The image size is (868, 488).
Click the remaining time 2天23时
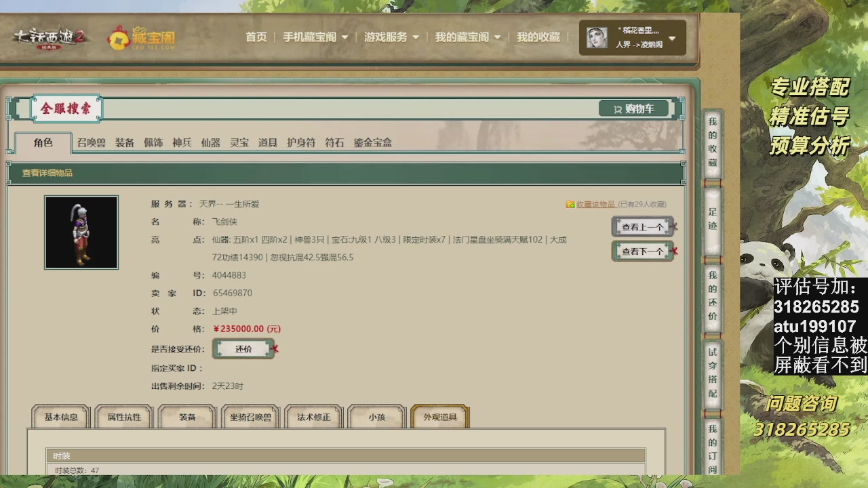coord(228,386)
